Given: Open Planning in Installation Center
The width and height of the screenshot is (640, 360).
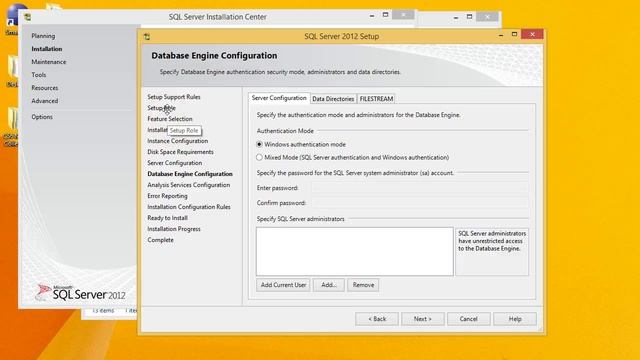Looking at the screenshot, I should click(43, 36).
